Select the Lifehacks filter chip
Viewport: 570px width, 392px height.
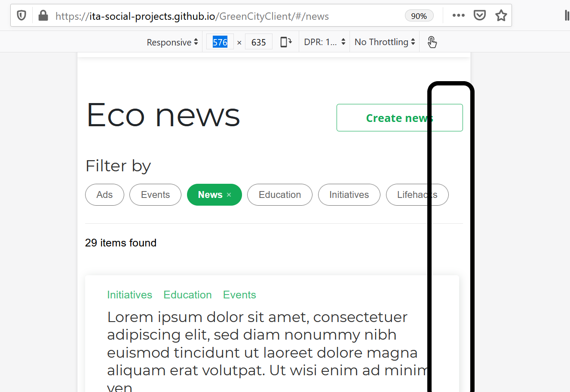coord(417,195)
